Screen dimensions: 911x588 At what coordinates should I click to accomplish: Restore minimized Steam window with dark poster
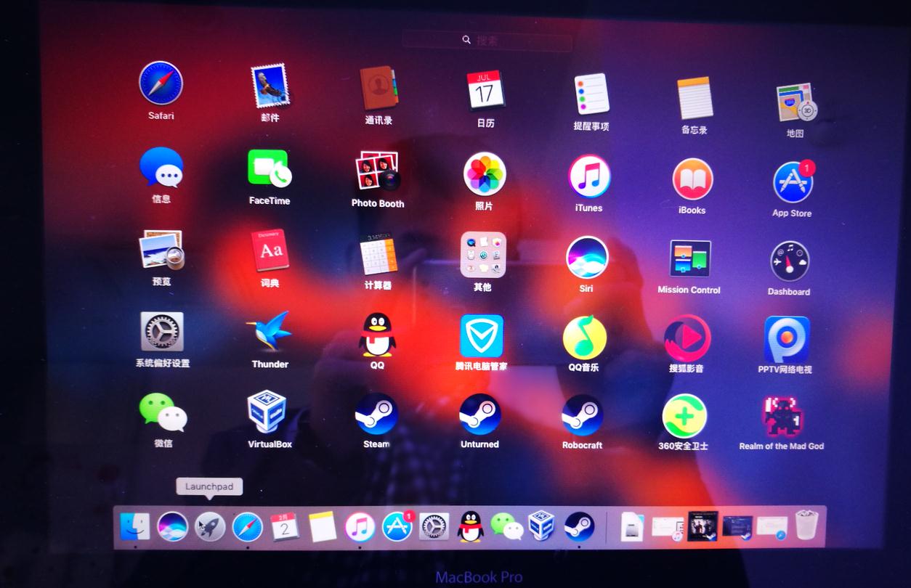point(703,526)
